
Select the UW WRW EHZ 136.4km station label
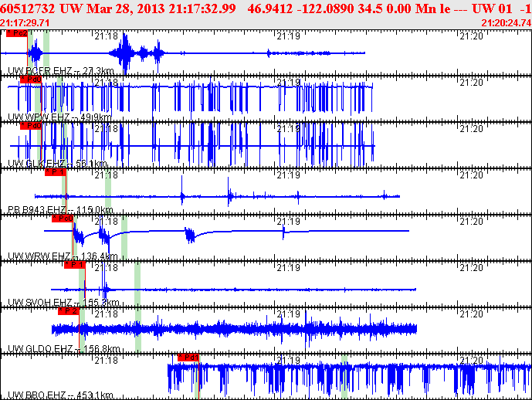pos(63,256)
